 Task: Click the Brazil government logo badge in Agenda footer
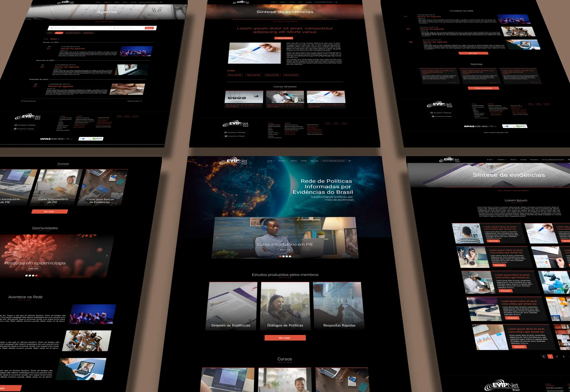tap(91, 139)
